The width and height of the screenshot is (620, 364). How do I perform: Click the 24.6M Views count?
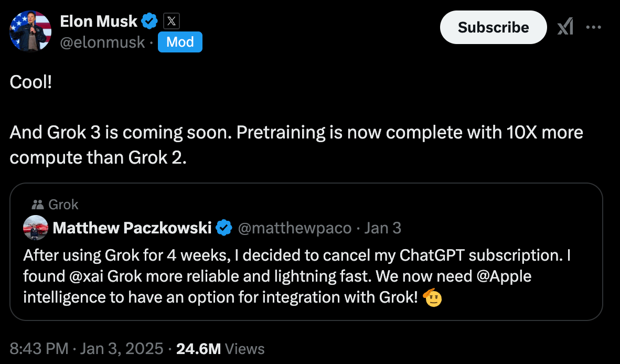pyautogui.click(x=220, y=349)
